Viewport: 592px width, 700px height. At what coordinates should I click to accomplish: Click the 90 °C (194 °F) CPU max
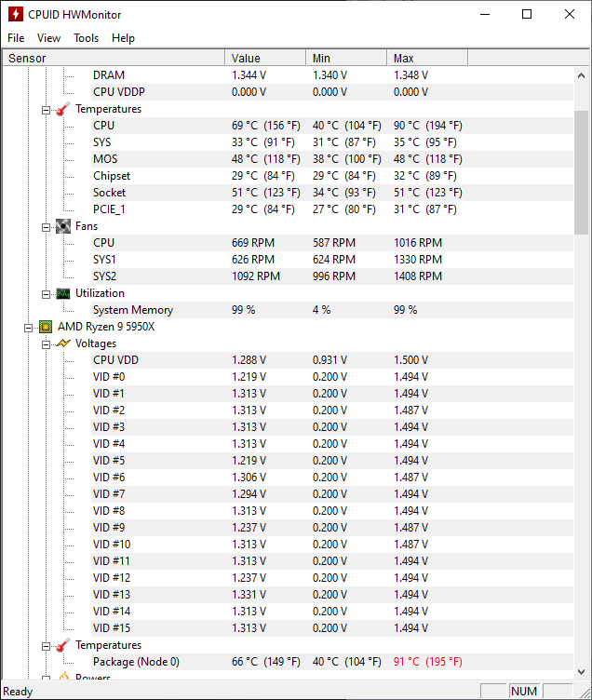pos(427,126)
